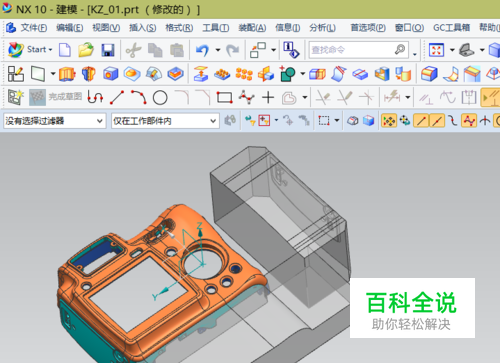This screenshot has height=363, width=500.
Task: Select the Studio Spline tool
Action: pyautogui.click(x=246, y=98)
